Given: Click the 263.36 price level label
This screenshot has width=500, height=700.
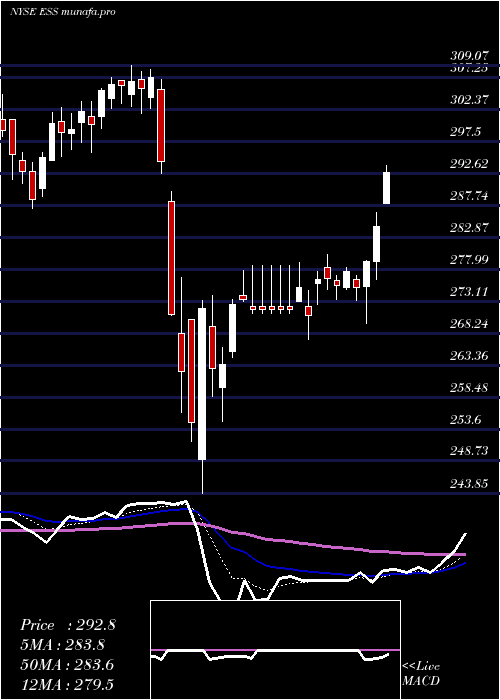Looking at the screenshot, I should pos(469,356).
